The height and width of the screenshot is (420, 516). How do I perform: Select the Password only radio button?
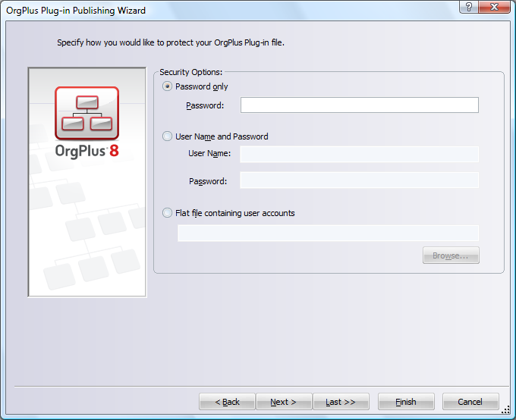[x=167, y=86]
